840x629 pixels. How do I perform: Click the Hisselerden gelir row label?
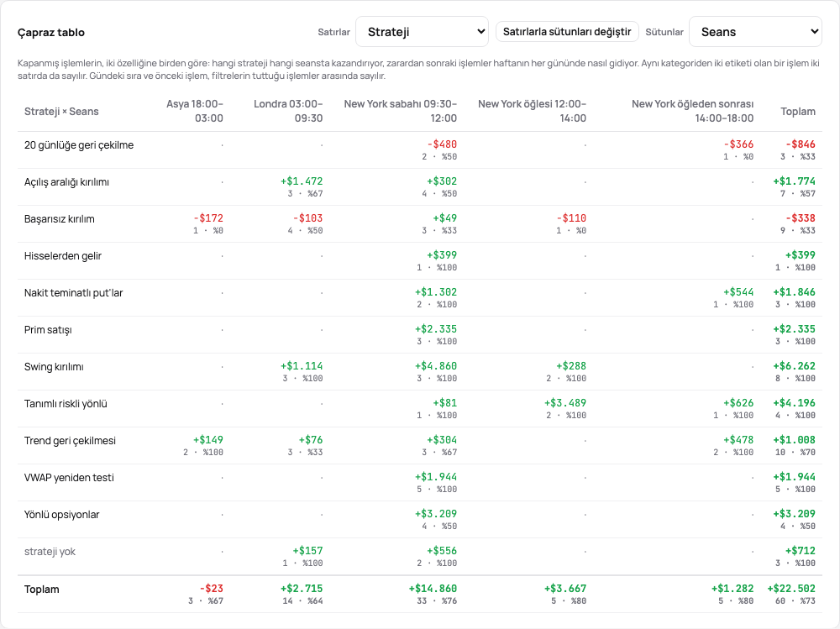tap(63, 256)
